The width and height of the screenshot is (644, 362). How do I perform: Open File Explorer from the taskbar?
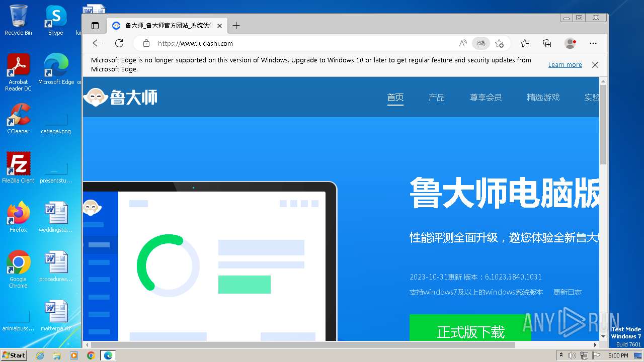tap(57, 355)
